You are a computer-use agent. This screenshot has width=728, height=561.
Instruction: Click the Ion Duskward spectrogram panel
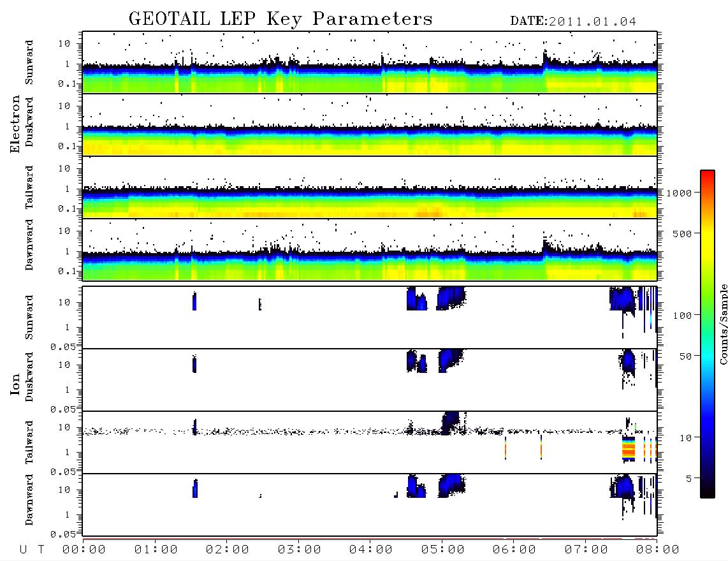(x=370, y=380)
